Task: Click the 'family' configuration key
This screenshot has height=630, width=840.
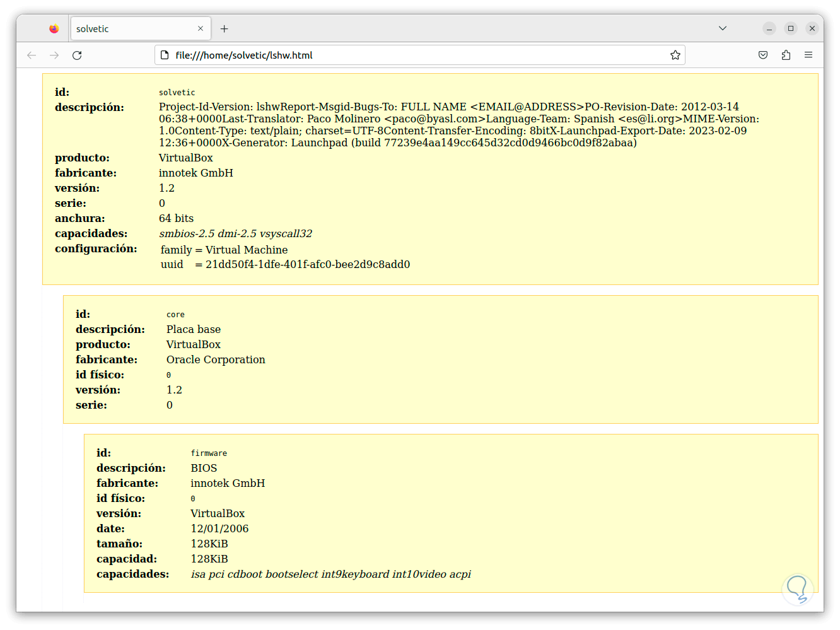Action: coord(176,250)
